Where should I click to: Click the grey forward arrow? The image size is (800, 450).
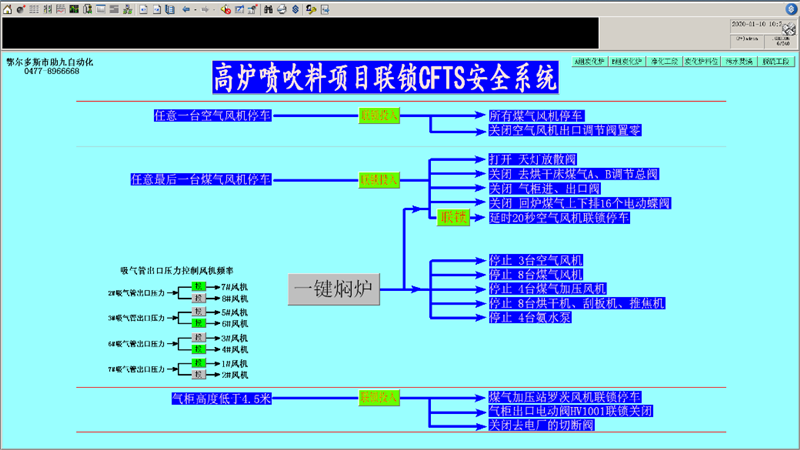point(205,9)
